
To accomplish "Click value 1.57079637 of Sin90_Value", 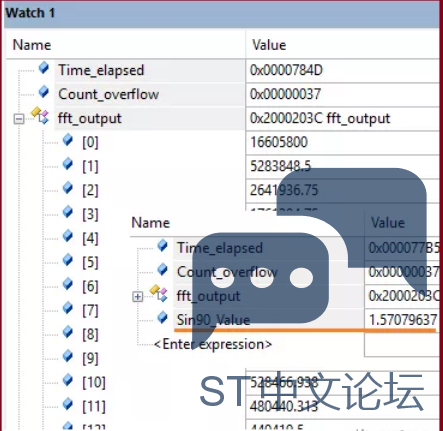I will coord(403,320).
